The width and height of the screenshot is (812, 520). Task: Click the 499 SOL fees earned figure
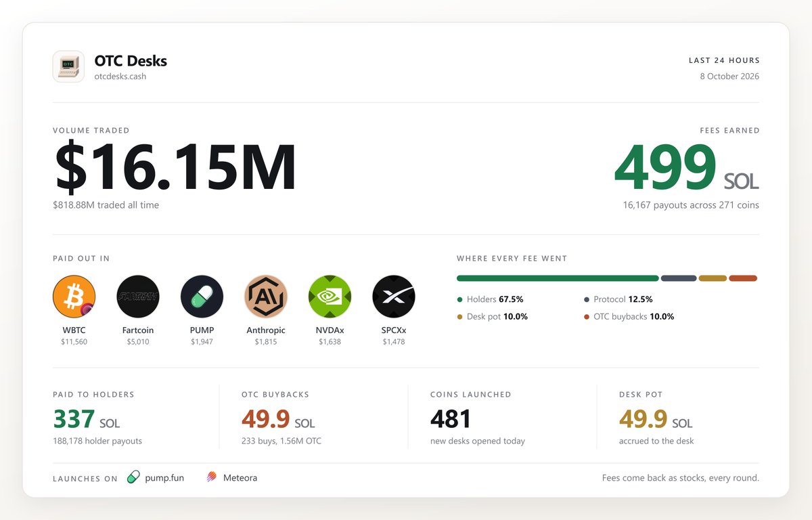click(x=686, y=167)
